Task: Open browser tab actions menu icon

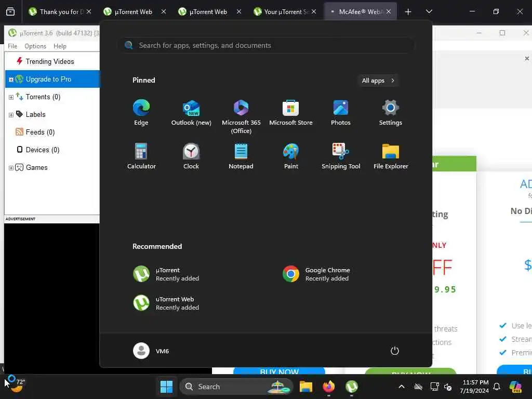Action: (x=10, y=12)
